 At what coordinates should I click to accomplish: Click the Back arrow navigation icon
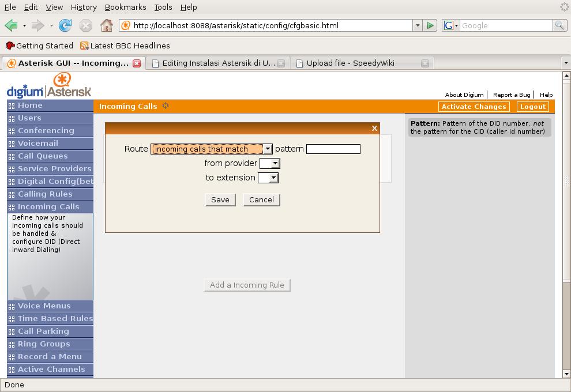tap(11, 25)
